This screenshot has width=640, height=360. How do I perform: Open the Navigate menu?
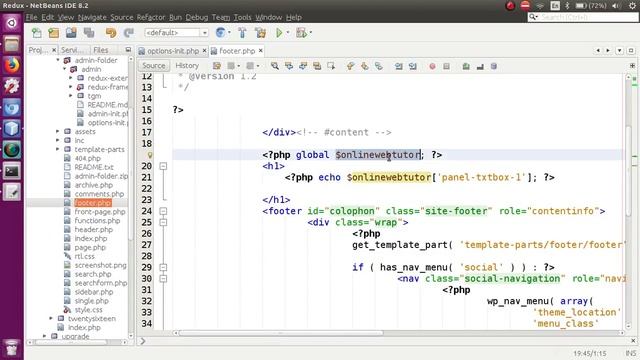92,17
